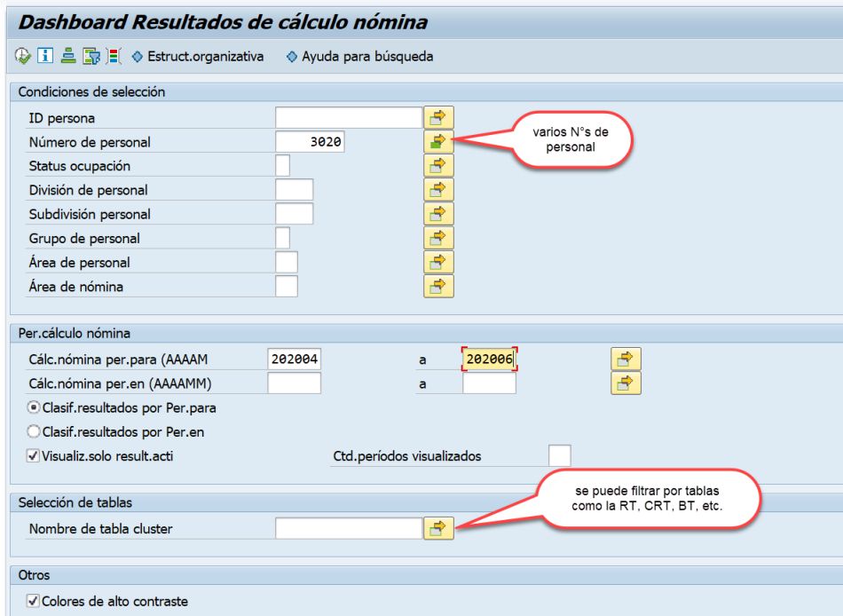Image resolution: width=843 pixels, height=616 pixels.
Task: Click the División de personal input field
Action: (294, 189)
